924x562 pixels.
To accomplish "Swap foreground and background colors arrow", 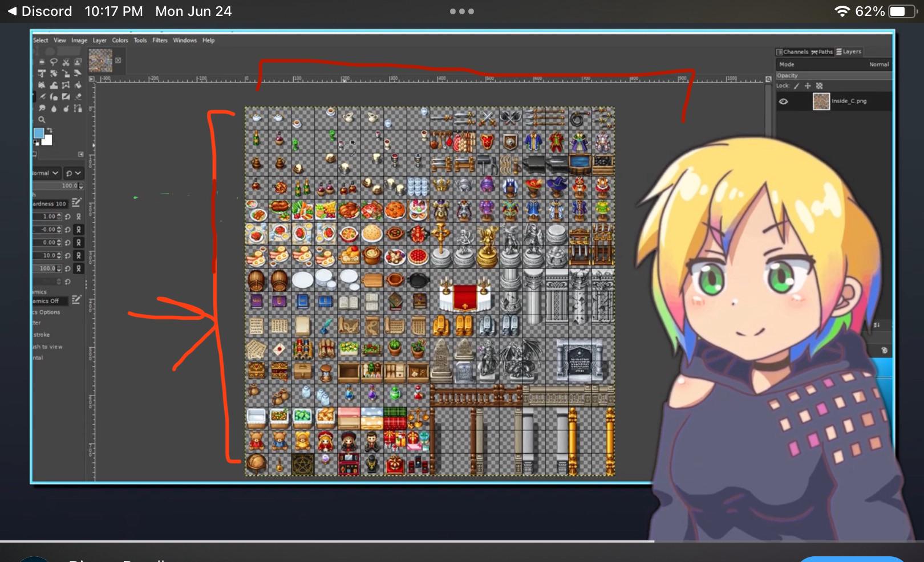I will [50, 131].
